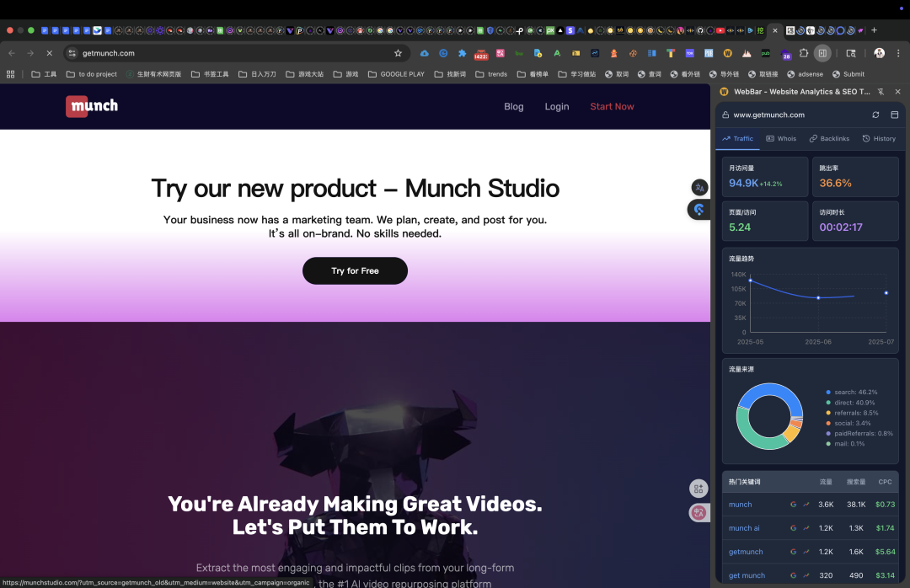Click the YouTube tab favicon
Viewport: 910px width, 588px height.
tap(720, 30)
